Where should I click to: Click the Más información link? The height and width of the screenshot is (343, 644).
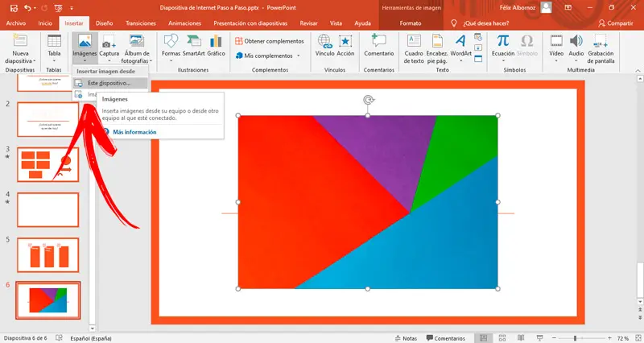134,132
